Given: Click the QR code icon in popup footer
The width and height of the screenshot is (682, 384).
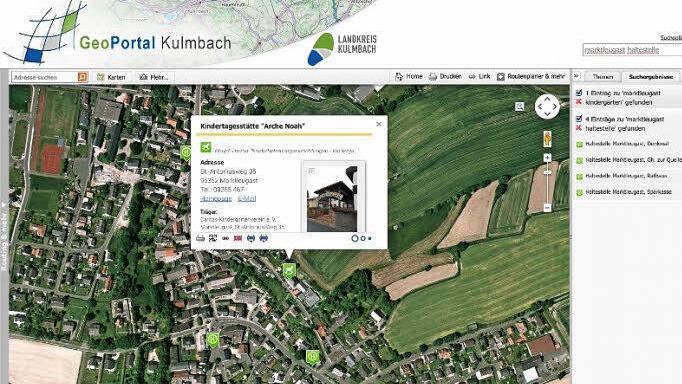Looking at the screenshot, I should (213, 238).
